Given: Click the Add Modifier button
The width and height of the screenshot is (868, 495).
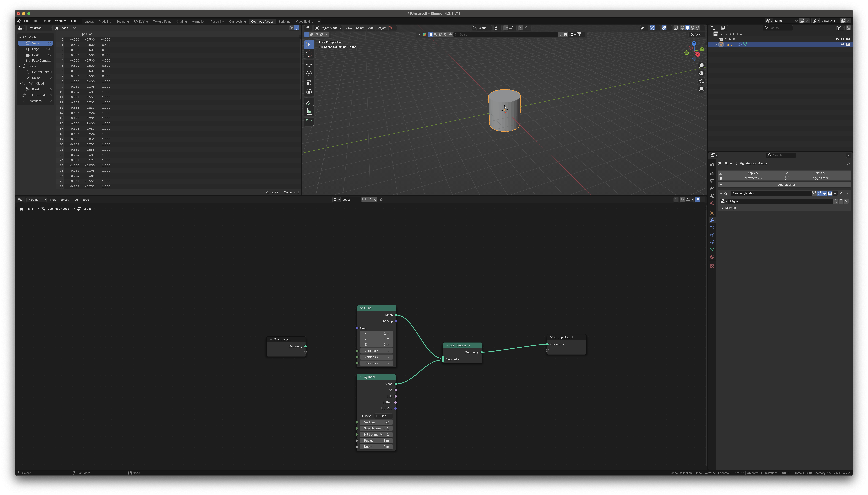Looking at the screenshot, I should pos(784,185).
